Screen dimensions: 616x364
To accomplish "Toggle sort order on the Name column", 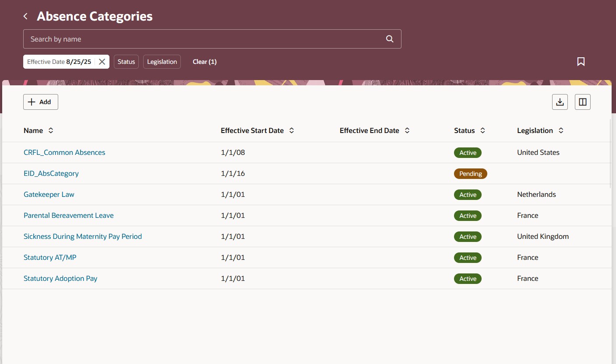I will tap(50, 130).
